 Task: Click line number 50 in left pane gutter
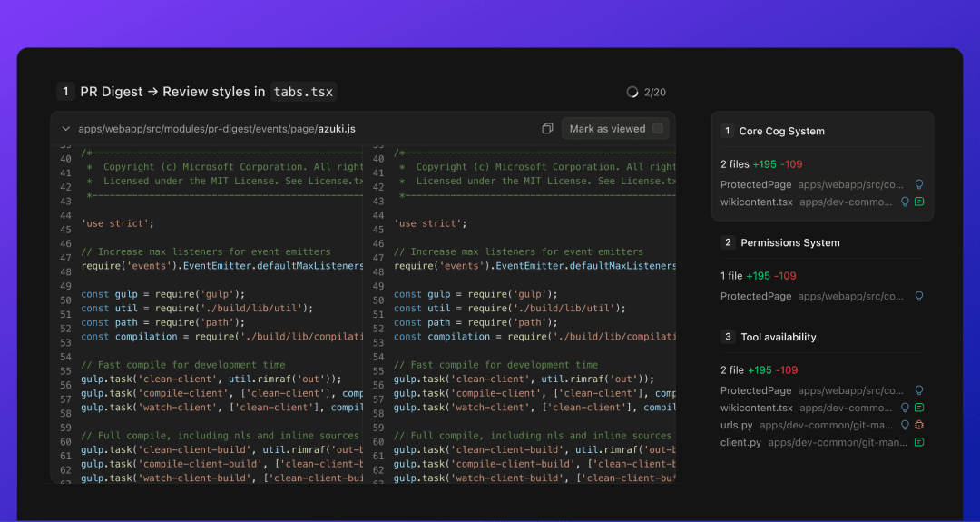point(65,300)
